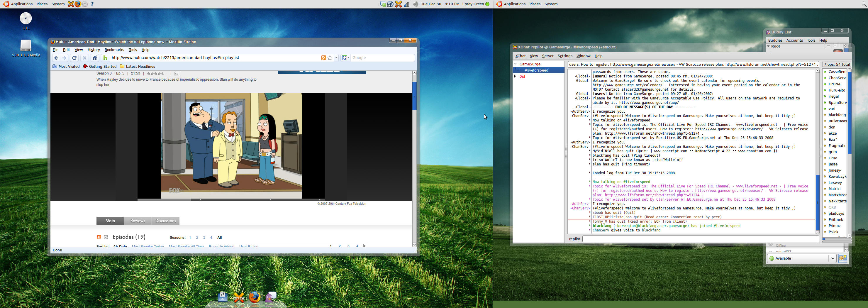Switch to the Reviews tab
This screenshot has height=308, width=868.
(138, 221)
